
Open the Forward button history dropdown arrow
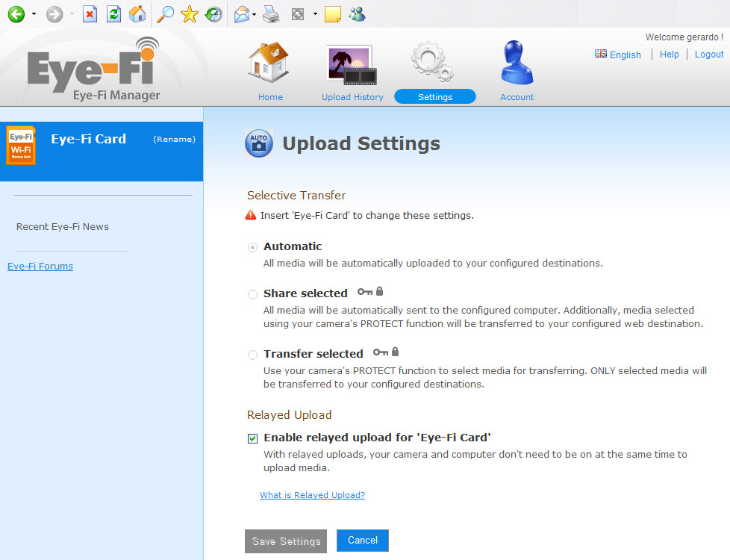pos(72,14)
